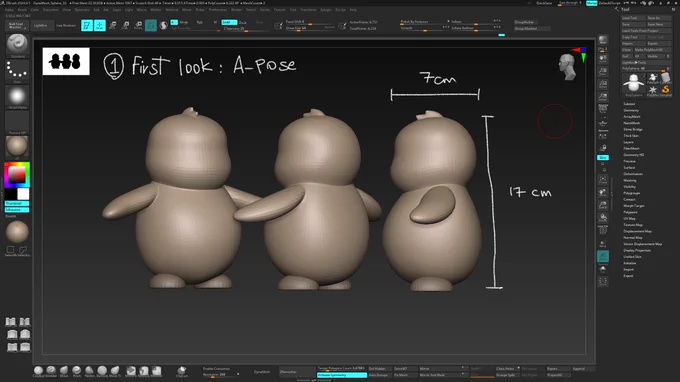The image size is (680, 382).
Task: Toggle the Xyz rotation mode
Action: (603, 157)
